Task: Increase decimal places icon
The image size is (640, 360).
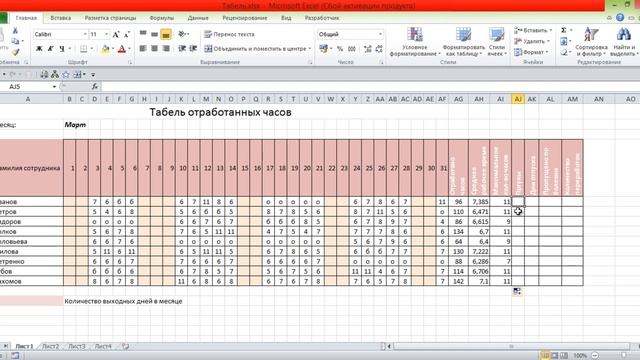Action: [x=368, y=49]
